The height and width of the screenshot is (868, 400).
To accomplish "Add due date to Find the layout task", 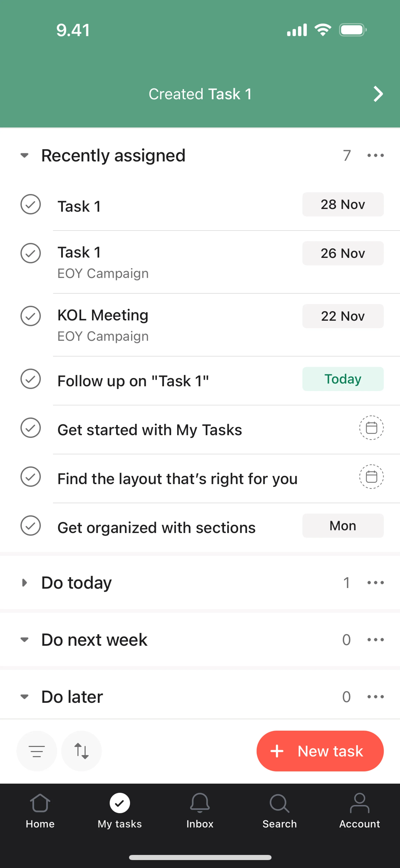I will tap(371, 477).
